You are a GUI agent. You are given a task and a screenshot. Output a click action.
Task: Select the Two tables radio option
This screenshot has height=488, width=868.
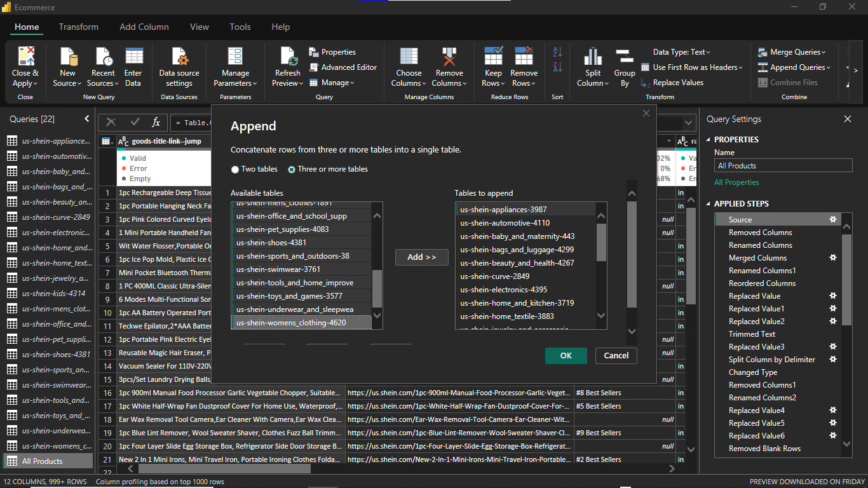(x=235, y=170)
